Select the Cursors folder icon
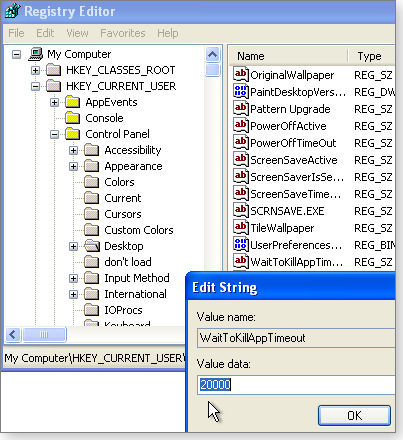Image resolution: width=403 pixels, height=440 pixels. [91, 214]
